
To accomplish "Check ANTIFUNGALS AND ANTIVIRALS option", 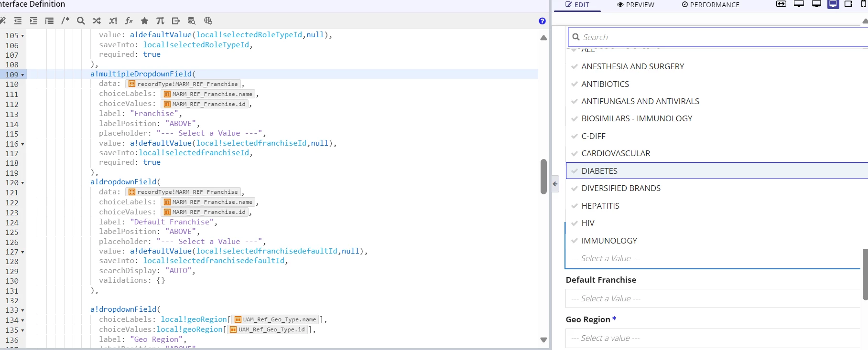I will point(717,101).
